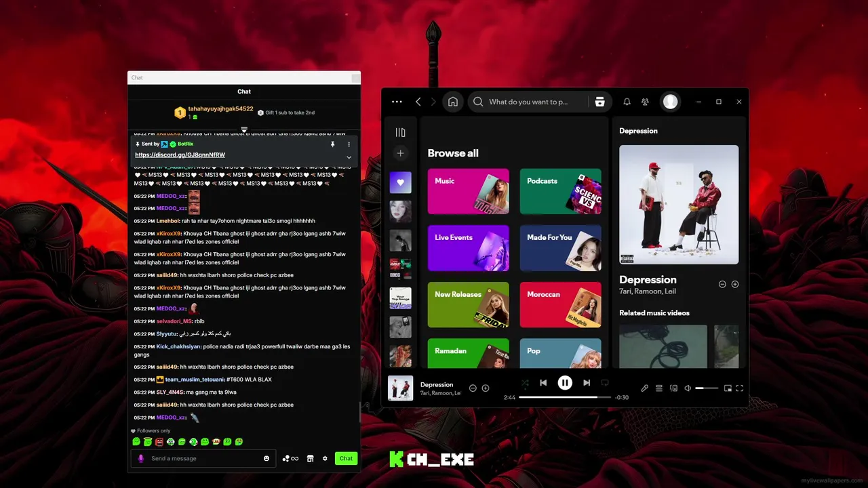Viewport: 868px width, 488px height.
Task: Open the channel points balance
Action: 290,459
